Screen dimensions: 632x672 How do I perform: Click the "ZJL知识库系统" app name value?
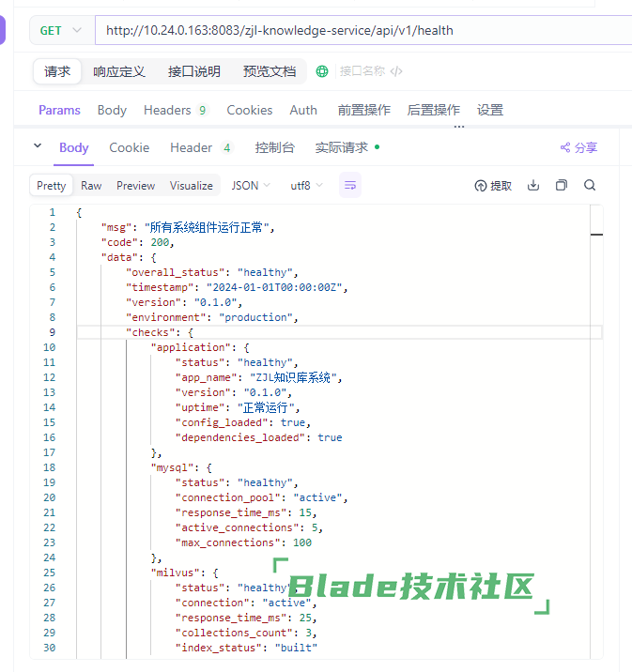pyautogui.click(x=292, y=377)
